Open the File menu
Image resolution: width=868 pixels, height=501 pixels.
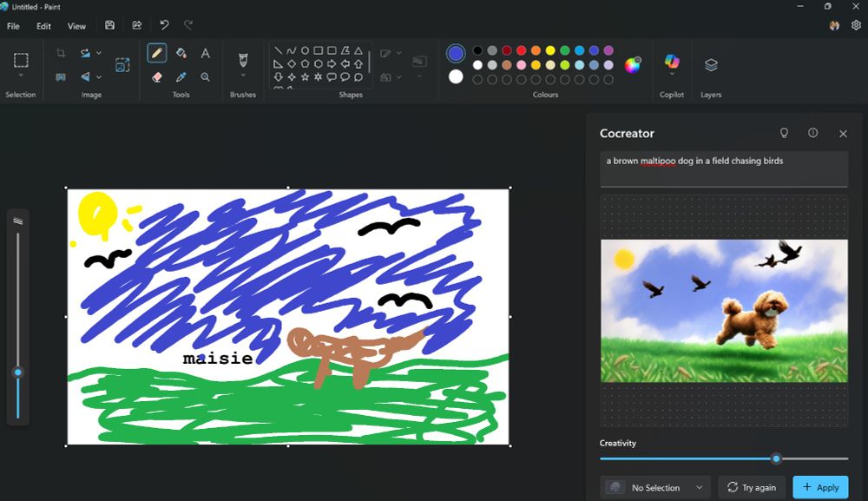tap(13, 26)
